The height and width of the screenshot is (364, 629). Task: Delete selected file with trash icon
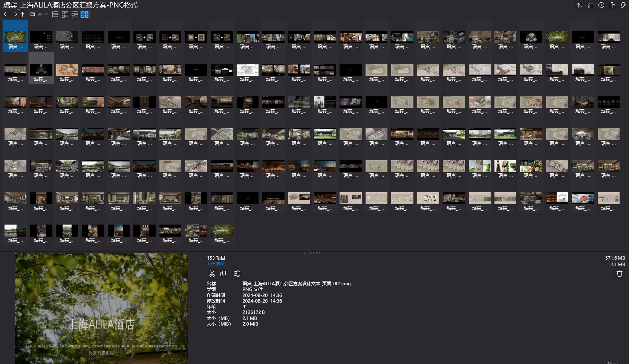point(619,274)
